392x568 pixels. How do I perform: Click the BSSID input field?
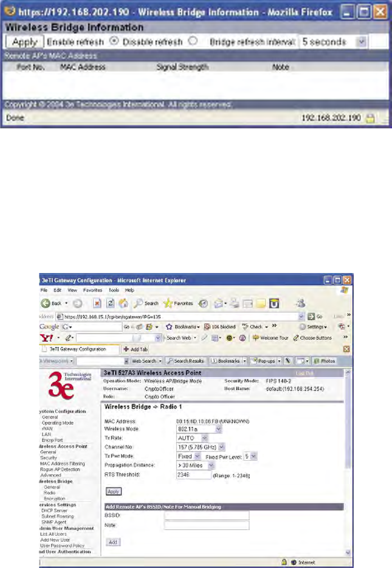206,516
